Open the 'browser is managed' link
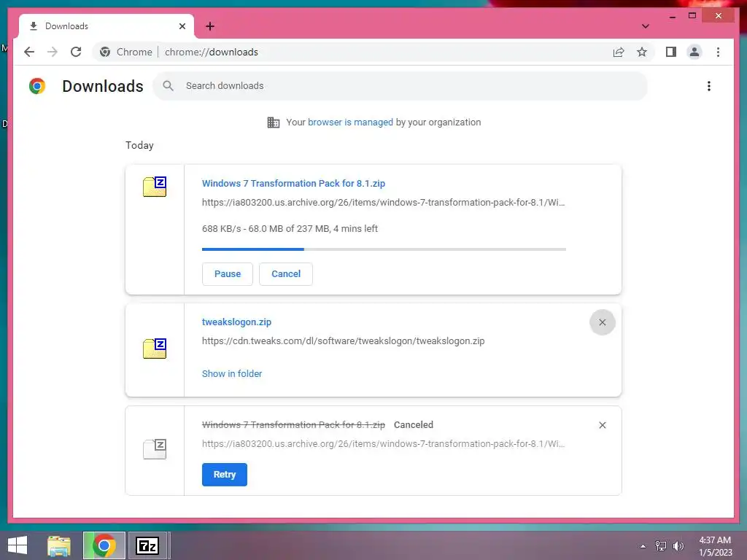Screen dimensions: 747x560 pos(351,122)
